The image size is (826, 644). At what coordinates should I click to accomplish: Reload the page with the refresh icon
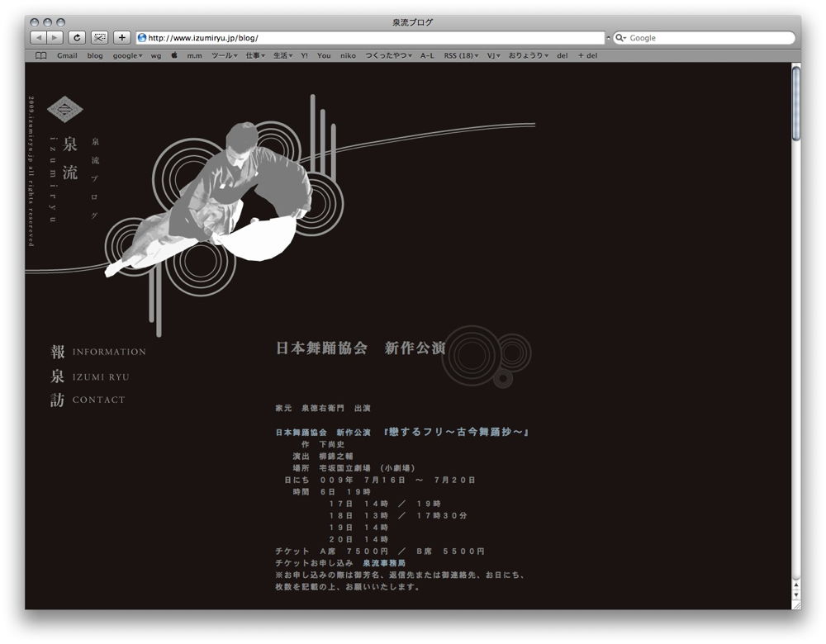(x=77, y=38)
